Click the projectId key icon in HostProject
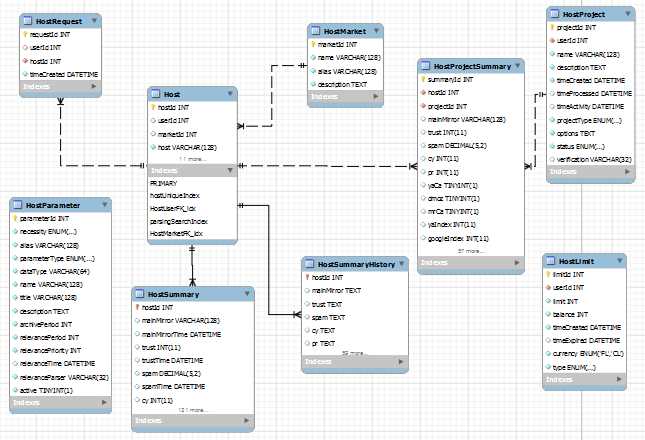 tap(552, 28)
